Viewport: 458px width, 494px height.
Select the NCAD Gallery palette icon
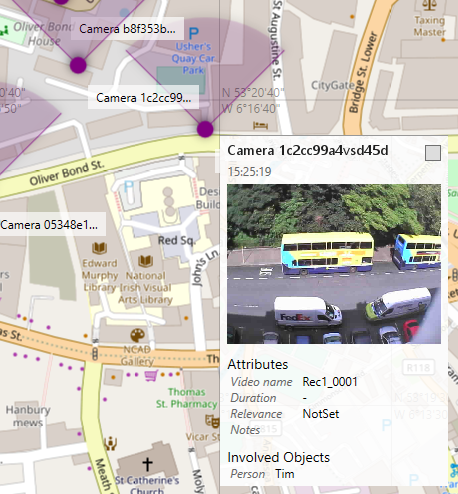137,335
